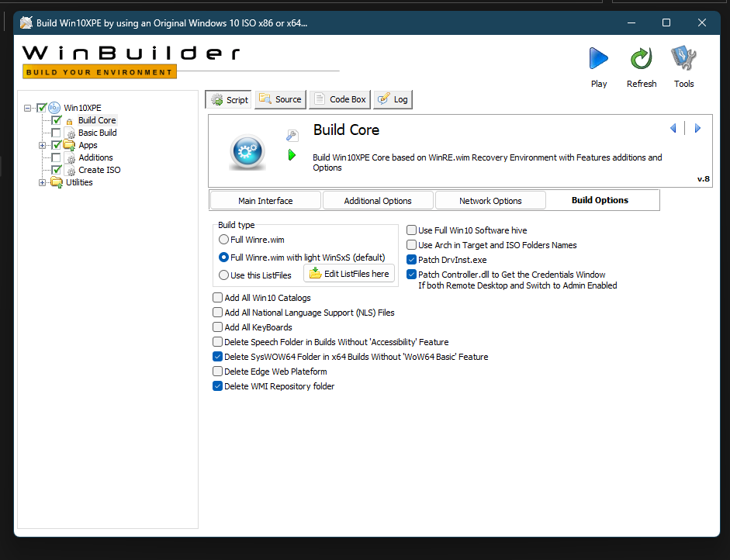This screenshot has width=730, height=560.
Task: Uncheck Patch Controller.dll option
Action: tap(412, 275)
